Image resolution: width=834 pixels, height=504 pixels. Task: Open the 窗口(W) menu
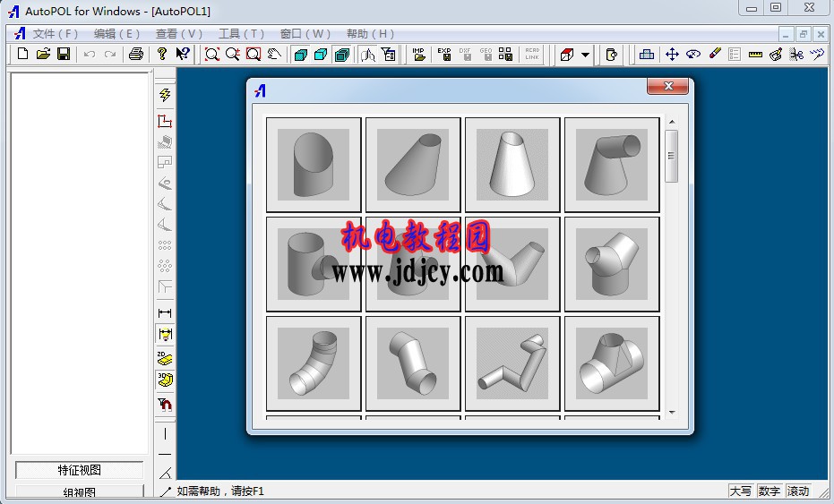305,34
